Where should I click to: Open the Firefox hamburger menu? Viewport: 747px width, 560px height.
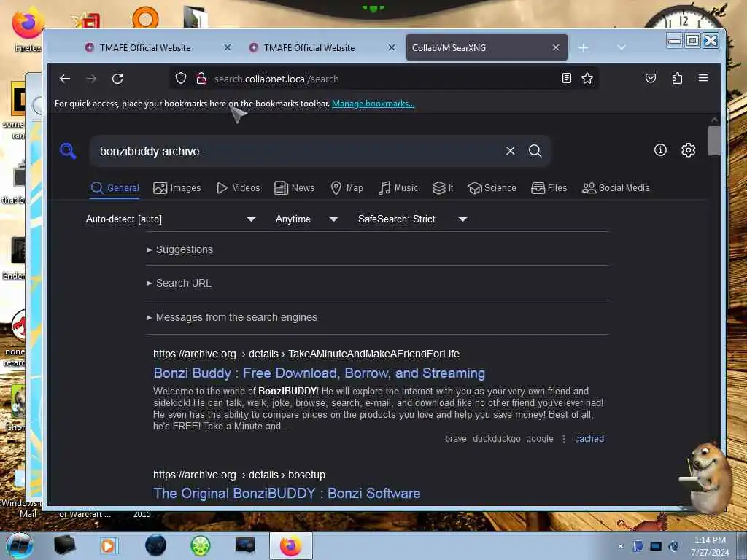point(703,78)
